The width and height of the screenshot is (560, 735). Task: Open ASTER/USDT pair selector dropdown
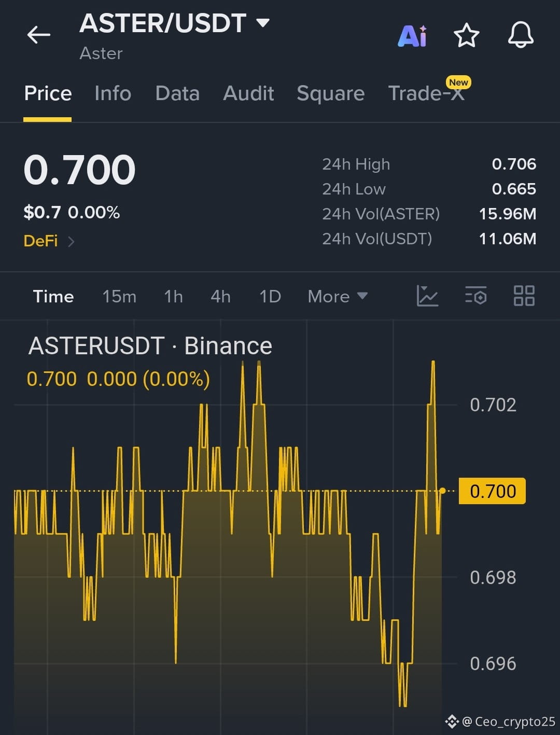tap(175, 23)
